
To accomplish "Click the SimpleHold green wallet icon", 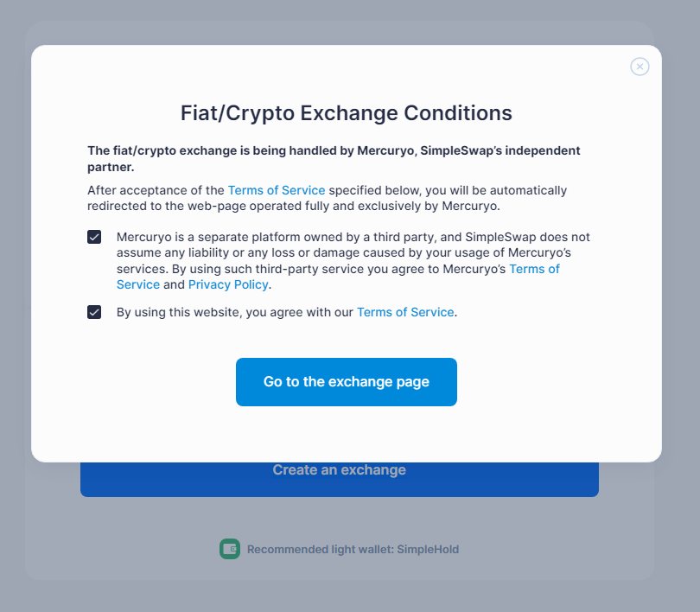I will 229,549.
